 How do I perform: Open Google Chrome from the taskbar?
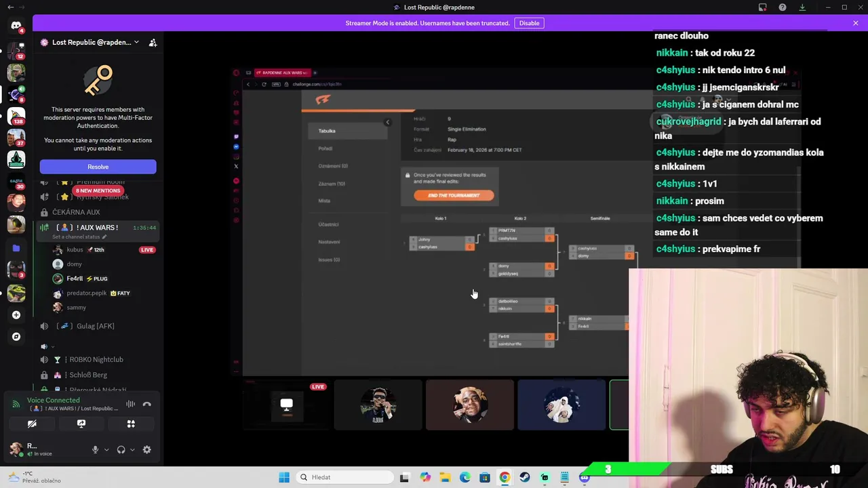point(505,477)
